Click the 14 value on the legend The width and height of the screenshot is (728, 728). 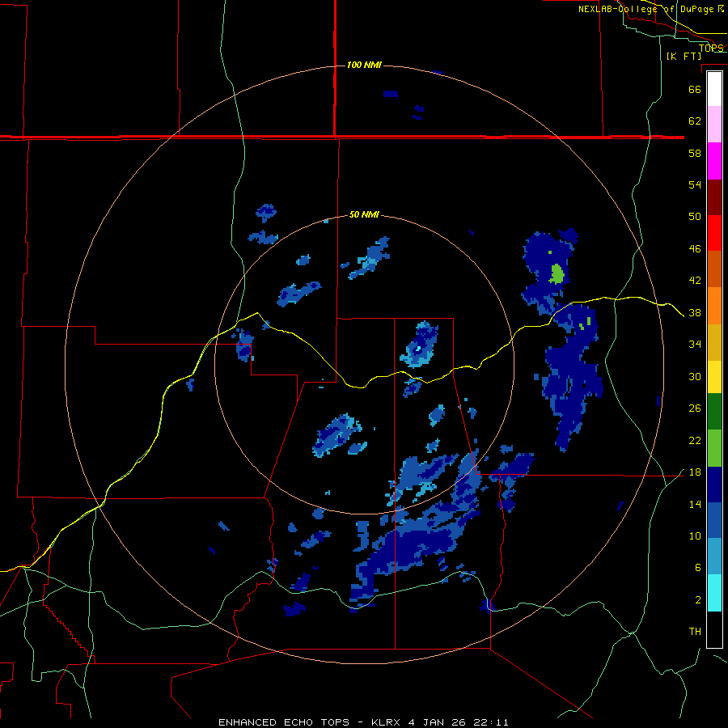pyautogui.click(x=695, y=504)
